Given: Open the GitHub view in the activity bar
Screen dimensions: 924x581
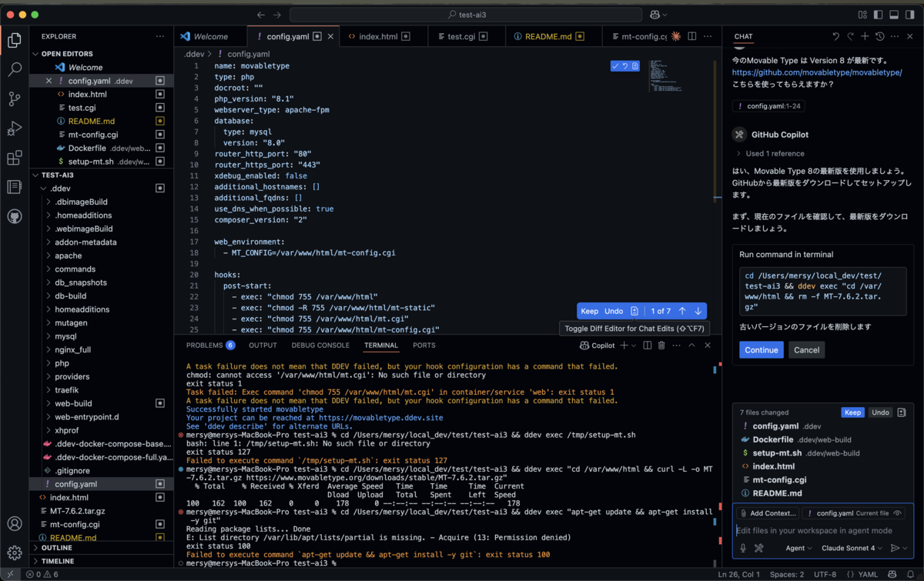Looking at the screenshot, I should pyautogui.click(x=14, y=216).
